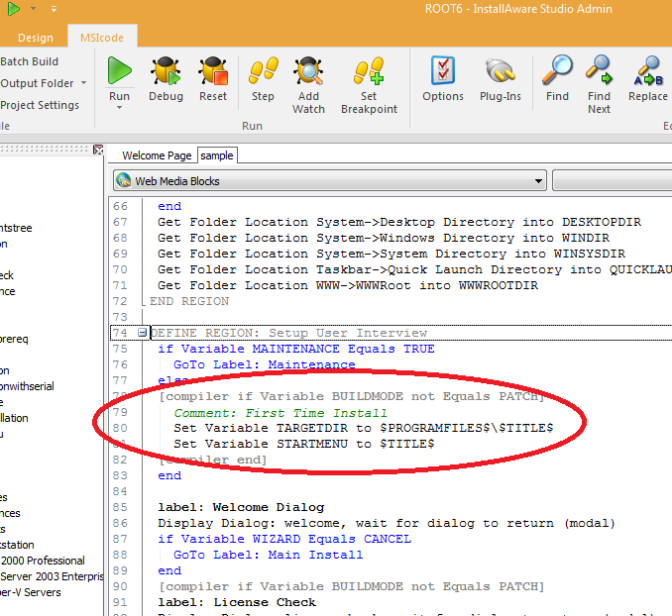This screenshot has height=616, width=672.
Task: Select line 70 Quick Launch Directory statement
Action: [x=414, y=269]
